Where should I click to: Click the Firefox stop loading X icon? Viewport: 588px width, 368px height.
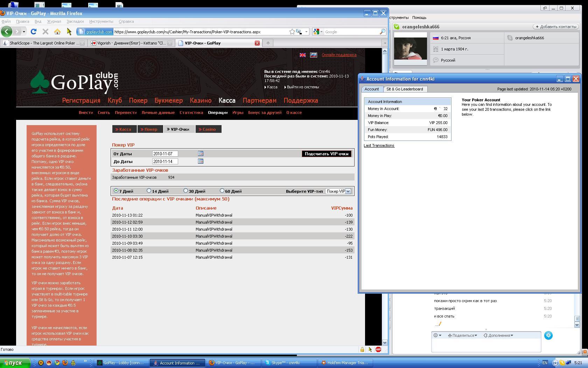(45, 32)
